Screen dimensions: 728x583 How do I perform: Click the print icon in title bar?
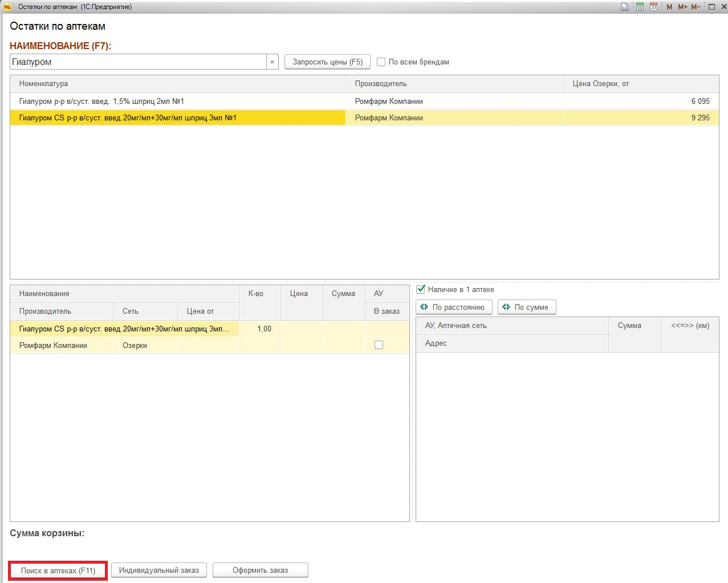[625, 7]
